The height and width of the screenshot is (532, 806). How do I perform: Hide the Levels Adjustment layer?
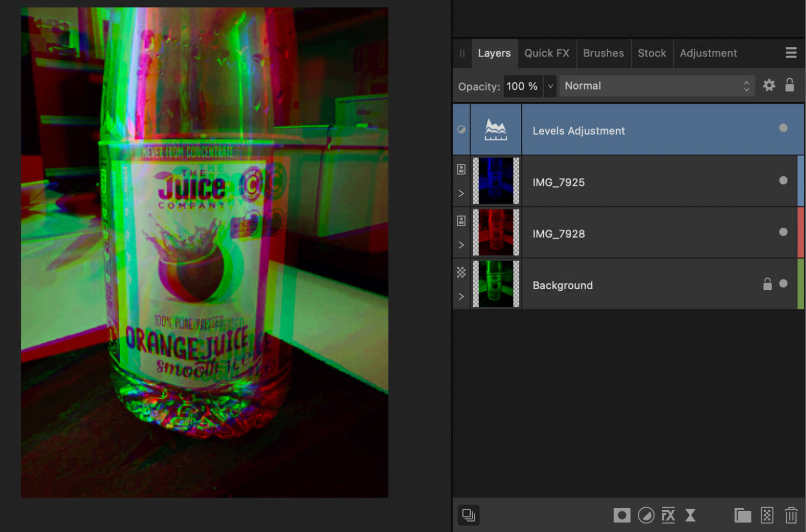pyautogui.click(x=783, y=128)
